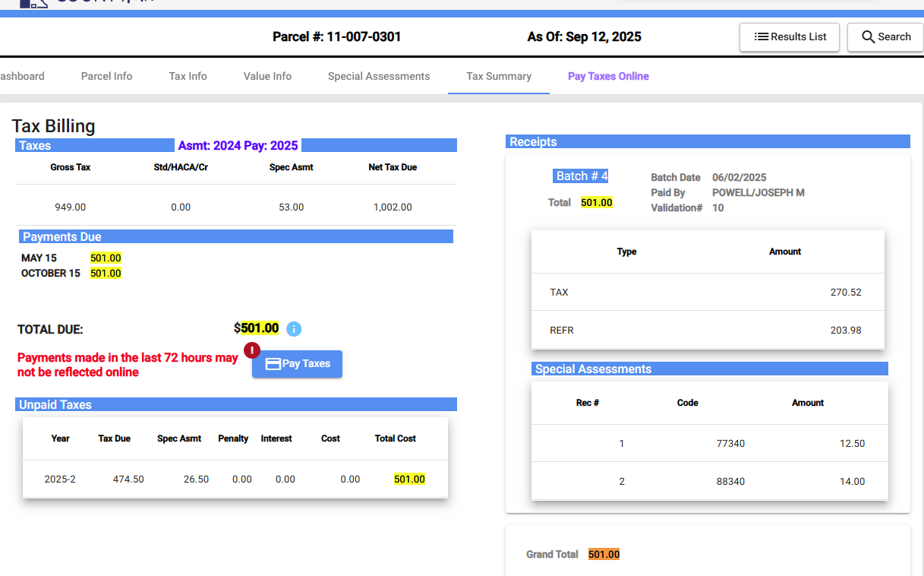Select the Tax Summary tab
This screenshot has height=576, width=924.
tap(499, 76)
